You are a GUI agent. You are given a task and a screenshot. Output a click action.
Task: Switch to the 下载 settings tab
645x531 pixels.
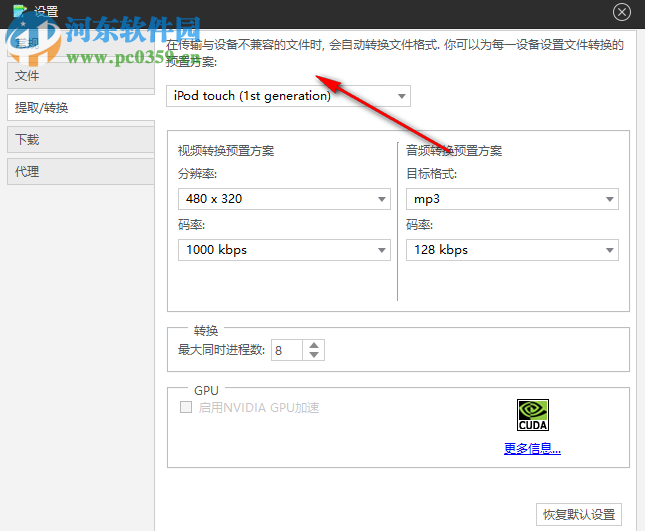pyautogui.click(x=81, y=140)
